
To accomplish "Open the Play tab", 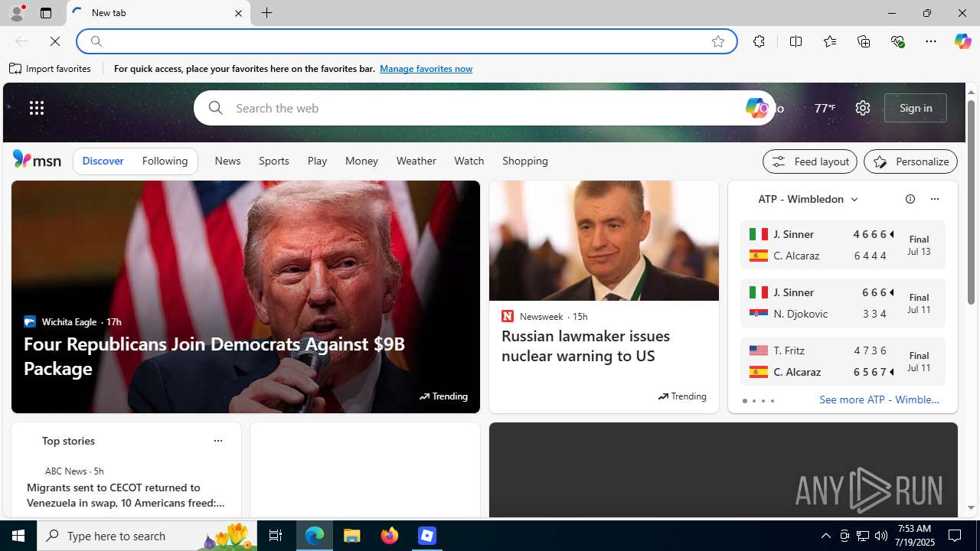I will coord(317,161).
